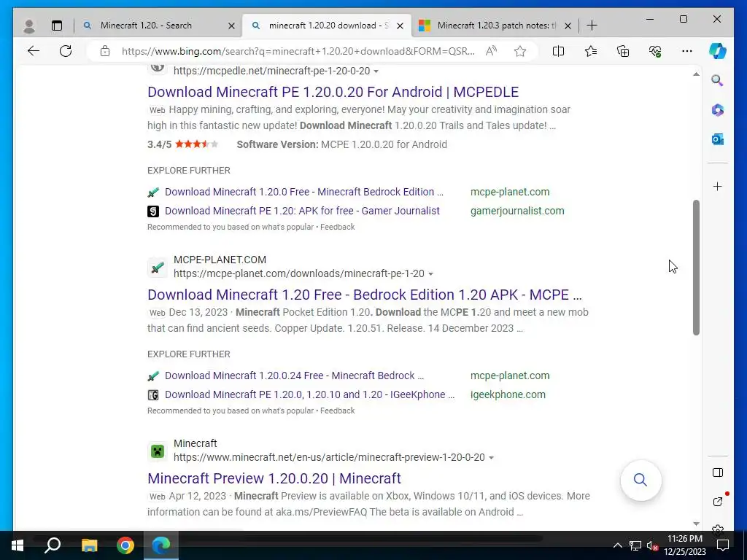Open Collections panel
The image size is (747, 560).
pyautogui.click(x=623, y=51)
